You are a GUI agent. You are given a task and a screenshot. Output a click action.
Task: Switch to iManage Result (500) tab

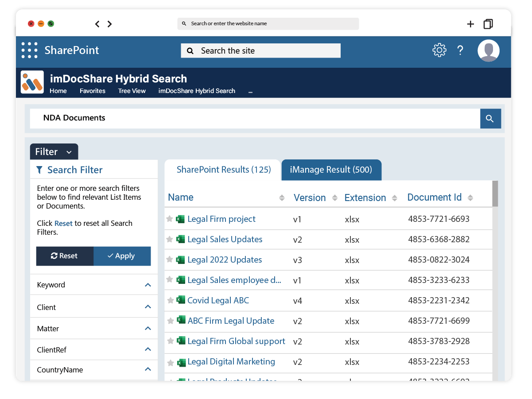[x=331, y=170]
